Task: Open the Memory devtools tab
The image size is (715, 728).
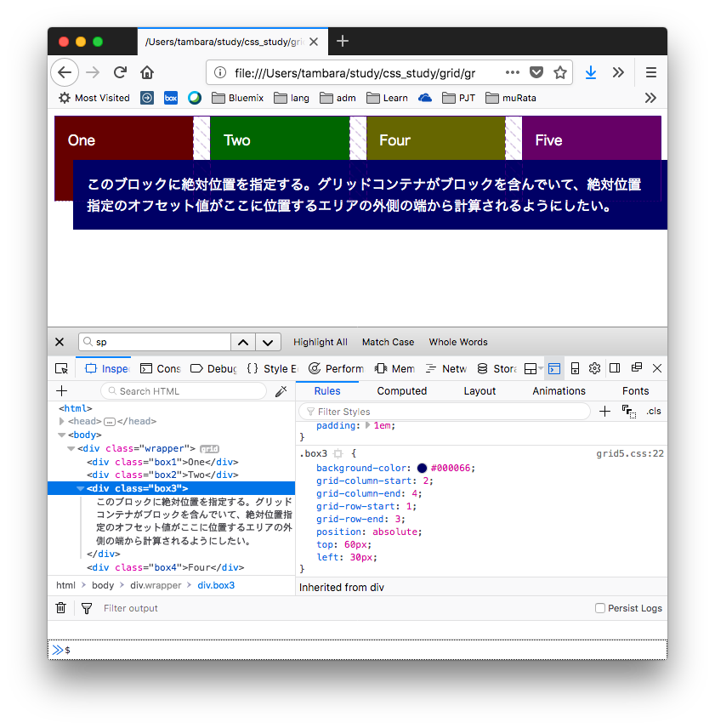Action: click(x=394, y=368)
